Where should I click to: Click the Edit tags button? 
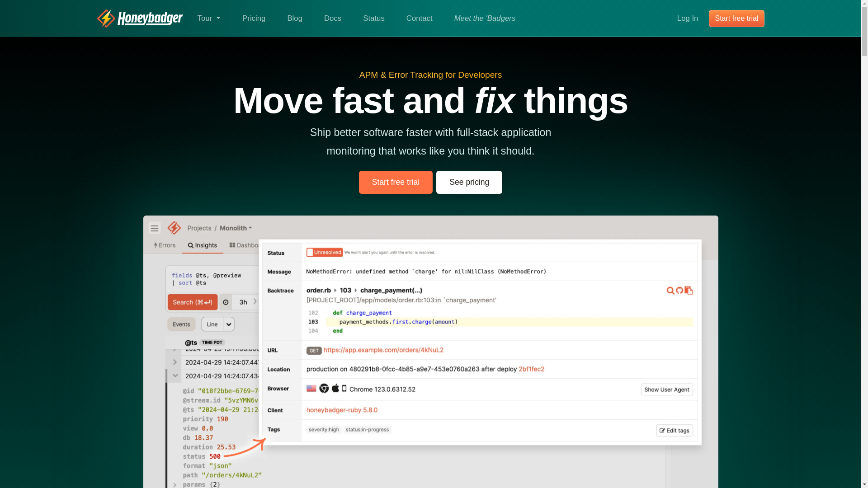(x=675, y=431)
